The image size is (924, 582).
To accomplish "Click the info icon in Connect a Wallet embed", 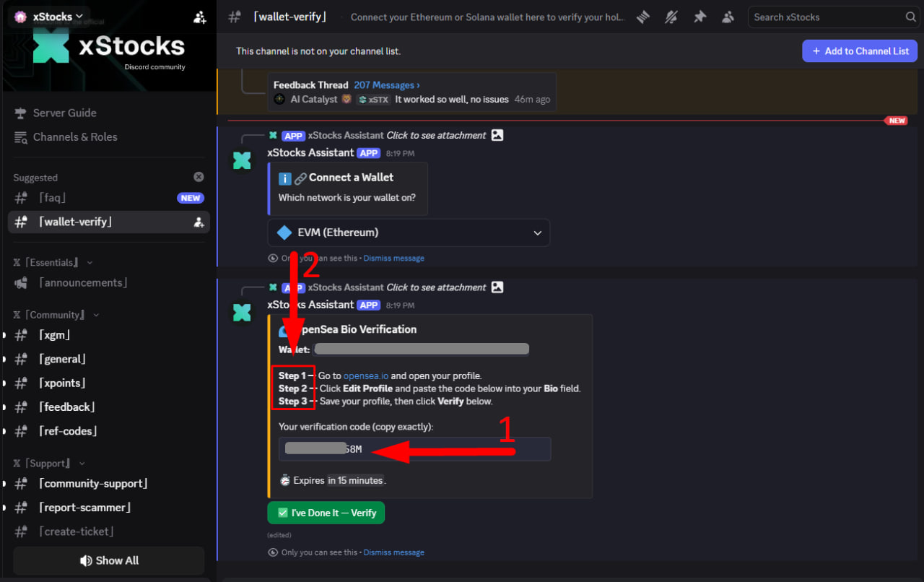I will [x=285, y=178].
